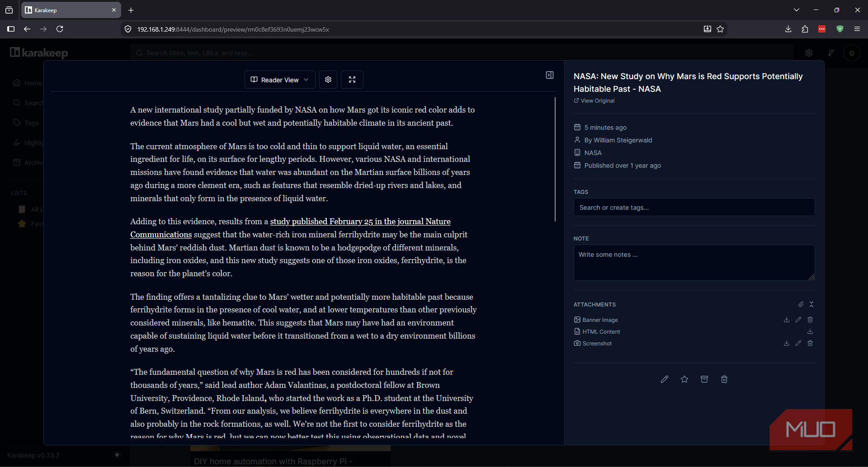Open the HTML Content attachment link
Viewport: 868px width, 467px height.
[x=601, y=331]
